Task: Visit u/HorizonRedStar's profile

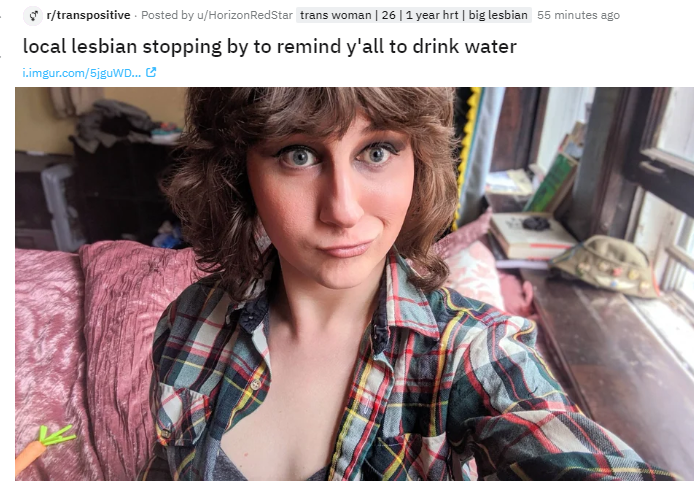Action: pyautogui.click(x=245, y=15)
